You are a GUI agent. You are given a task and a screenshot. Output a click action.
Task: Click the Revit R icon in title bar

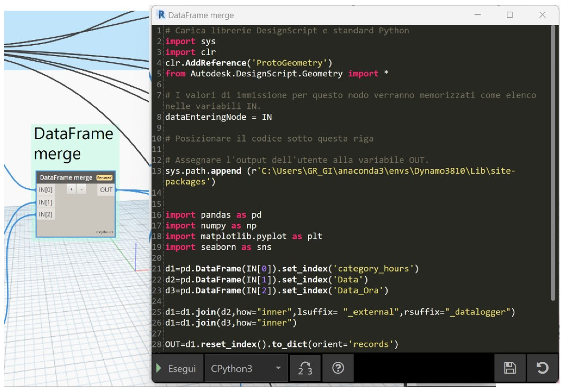[x=161, y=15]
